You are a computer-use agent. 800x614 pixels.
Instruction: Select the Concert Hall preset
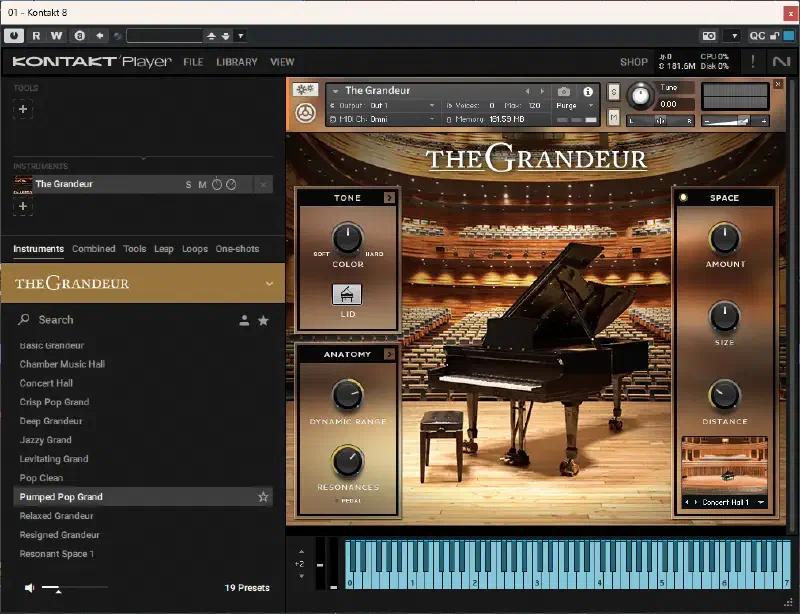click(x=46, y=383)
